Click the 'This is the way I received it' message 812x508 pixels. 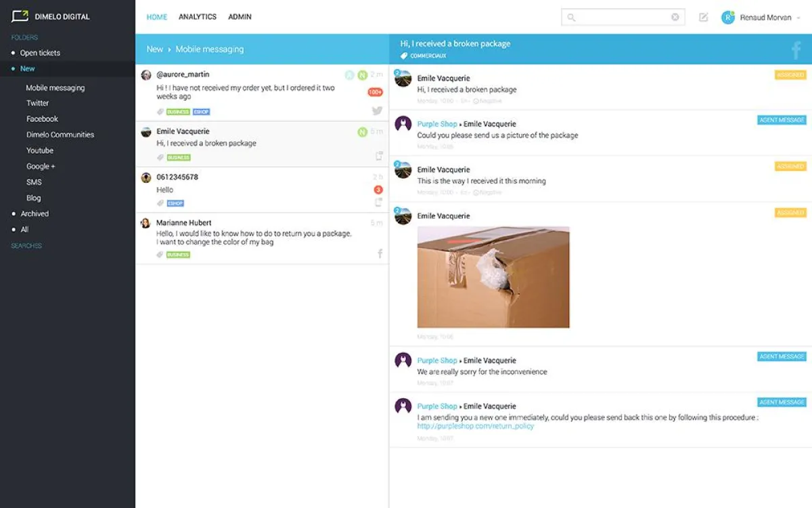pyautogui.click(x=481, y=181)
